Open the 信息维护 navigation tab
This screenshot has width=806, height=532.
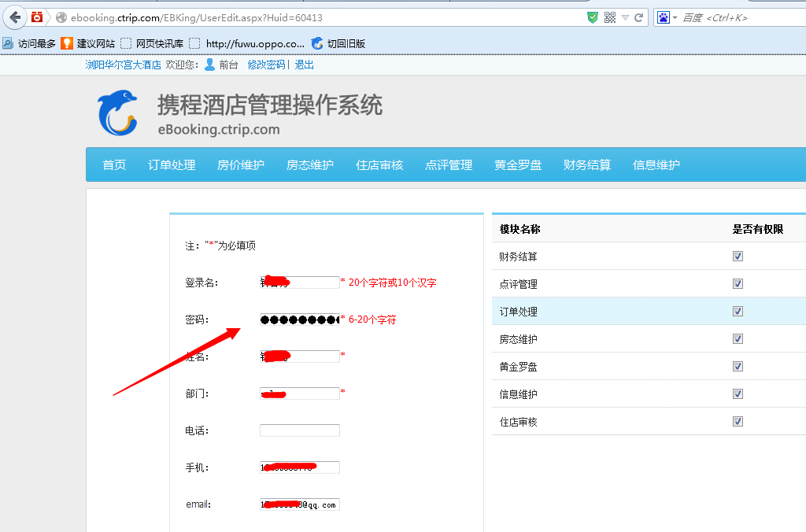click(x=656, y=165)
